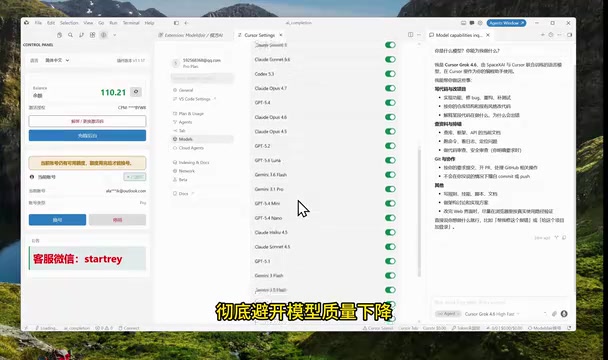Toggle the Gemini 3.1 Pro model switch
This screenshot has height=360, width=608.
coord(390,189)
